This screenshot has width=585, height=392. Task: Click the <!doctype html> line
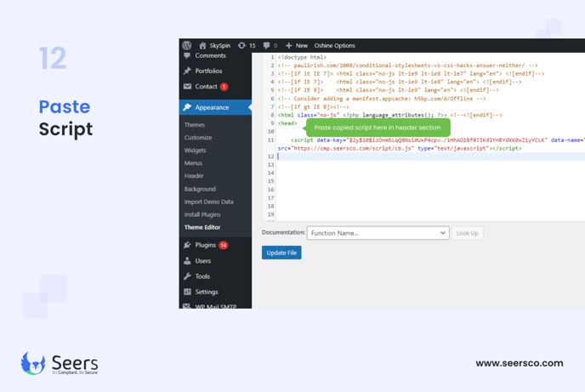pos(302,57)
